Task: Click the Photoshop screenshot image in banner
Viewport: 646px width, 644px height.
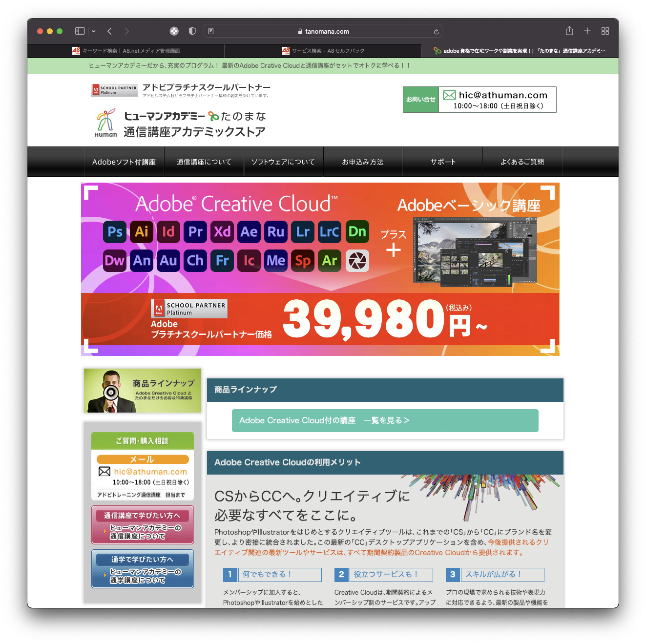Action: pyautogui.click(x=475, y=251)
